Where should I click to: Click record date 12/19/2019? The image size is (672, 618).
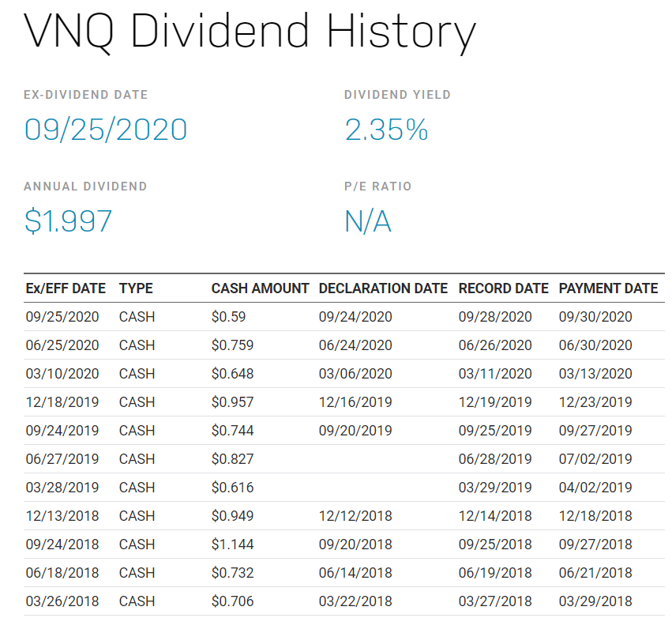tap(495, 402)
